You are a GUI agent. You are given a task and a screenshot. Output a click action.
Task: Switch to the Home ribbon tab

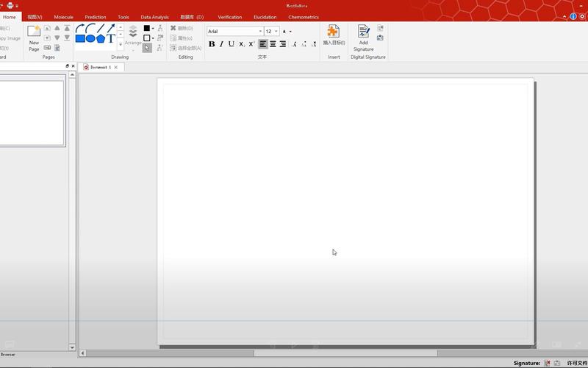pyautogui.click(x=10, y=17)
